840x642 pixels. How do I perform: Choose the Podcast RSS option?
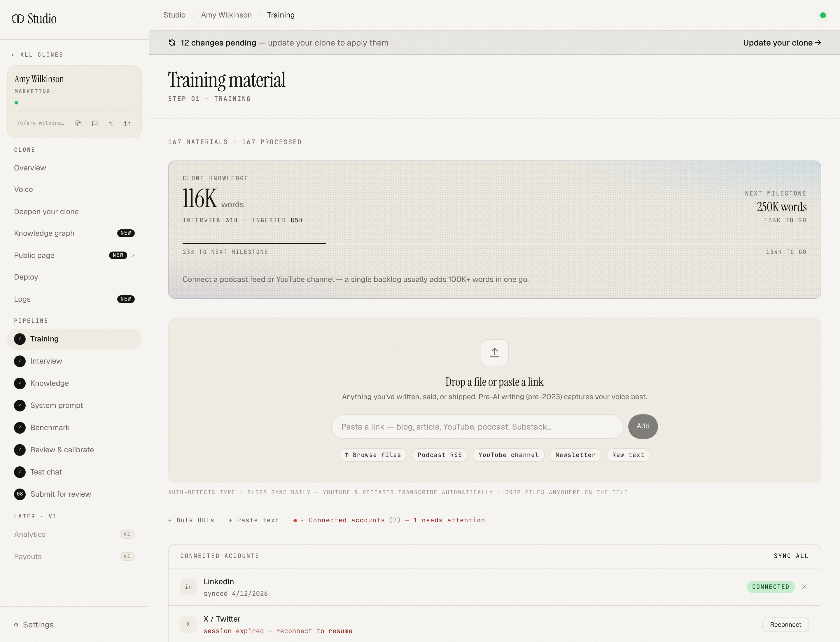(440, 455)
